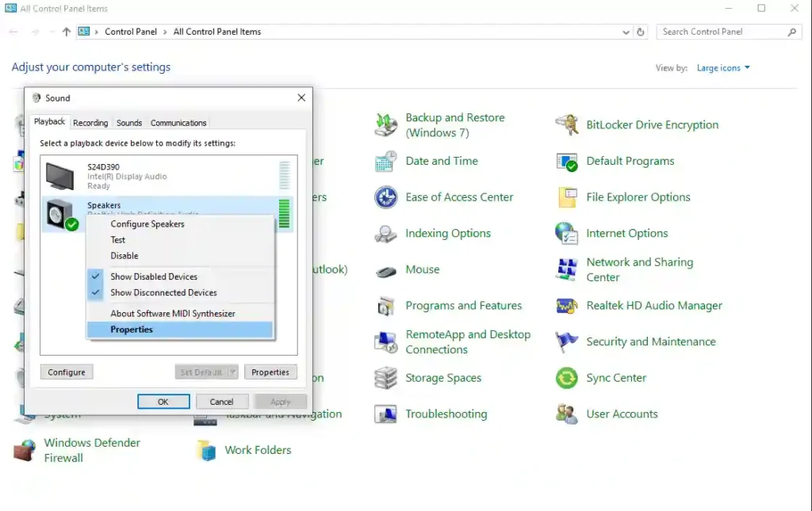
Task: Expand the address bar history dropdown
Action: [626, 32]
